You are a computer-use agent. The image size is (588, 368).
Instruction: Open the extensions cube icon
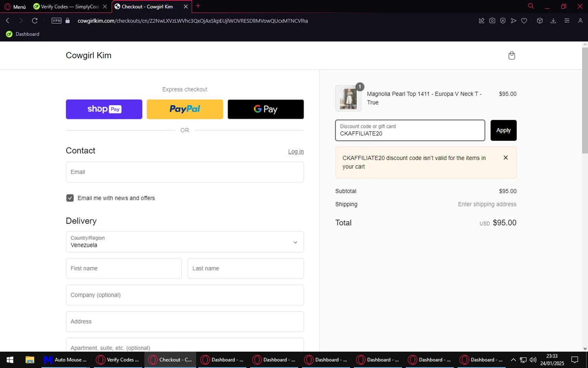pos(540,21)
